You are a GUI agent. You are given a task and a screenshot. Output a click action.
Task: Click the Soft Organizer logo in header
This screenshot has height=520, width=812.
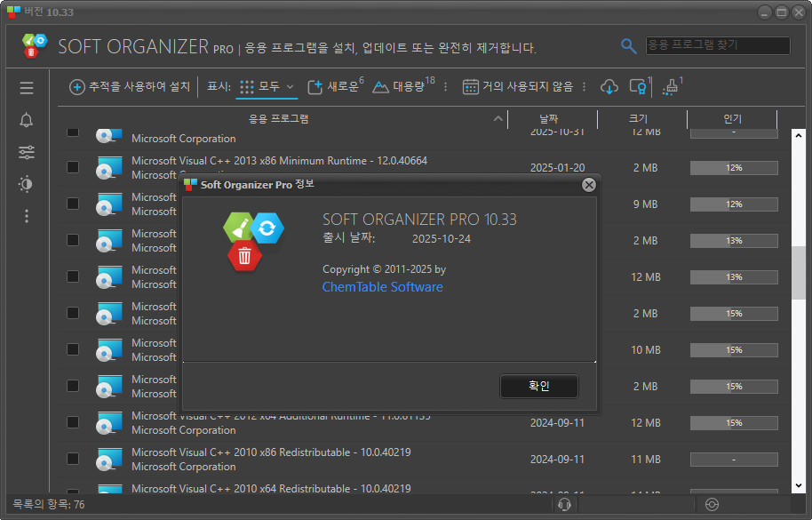(x=35, y=45)
